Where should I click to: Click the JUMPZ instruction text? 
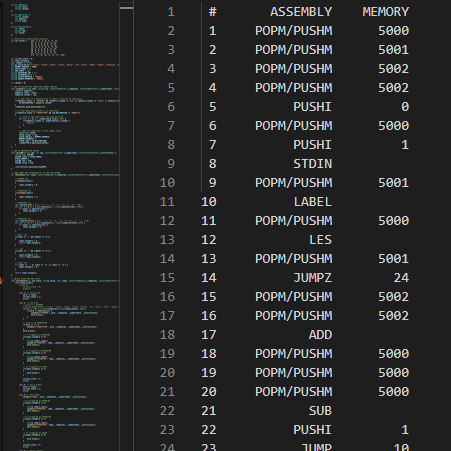(313, 278)
